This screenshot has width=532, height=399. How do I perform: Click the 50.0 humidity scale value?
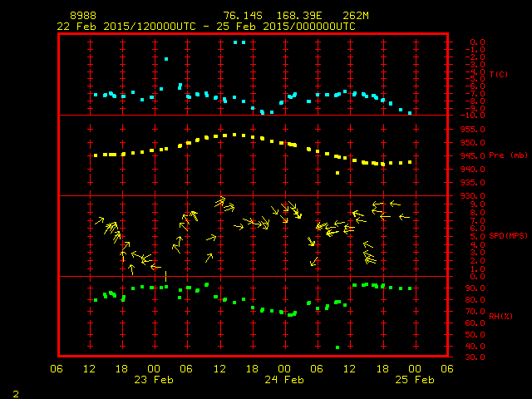[475, 334]
